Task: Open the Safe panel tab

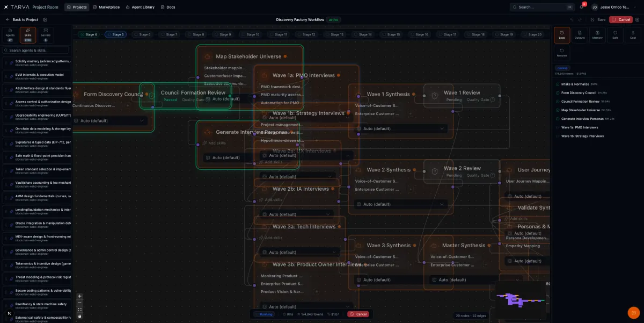Action: tap(615, 35)
